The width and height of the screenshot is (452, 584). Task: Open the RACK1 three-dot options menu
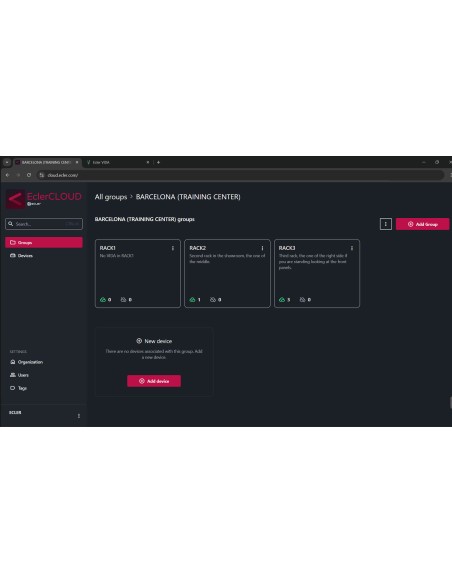173,248
